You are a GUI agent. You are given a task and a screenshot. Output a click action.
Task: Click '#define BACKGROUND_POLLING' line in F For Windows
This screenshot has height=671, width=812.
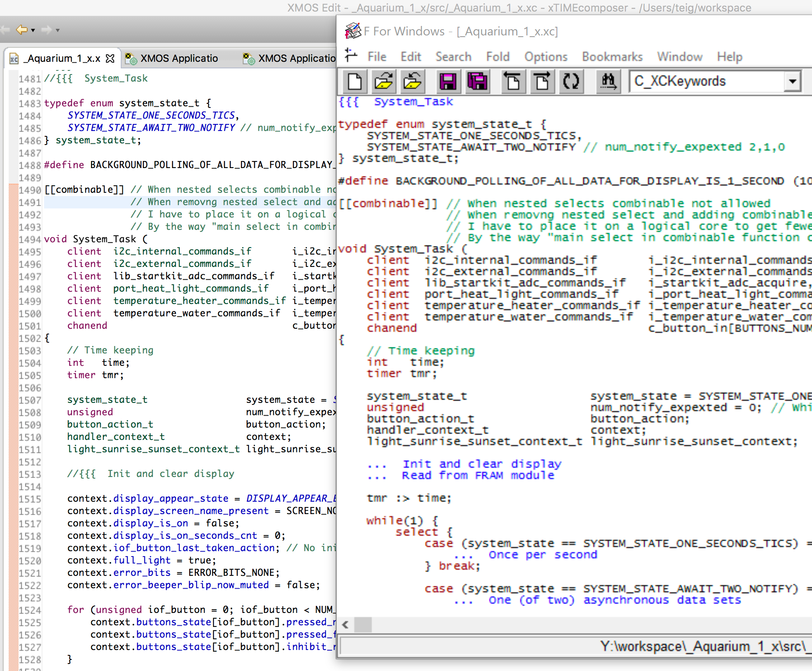575,181
